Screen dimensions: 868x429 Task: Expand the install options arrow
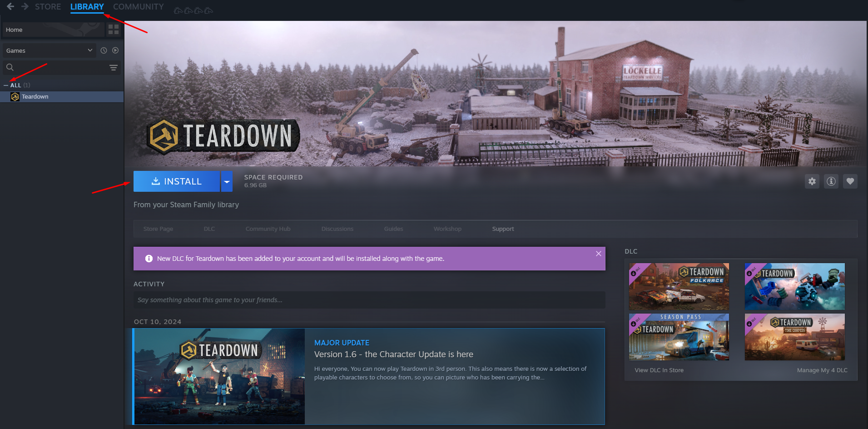227,181
